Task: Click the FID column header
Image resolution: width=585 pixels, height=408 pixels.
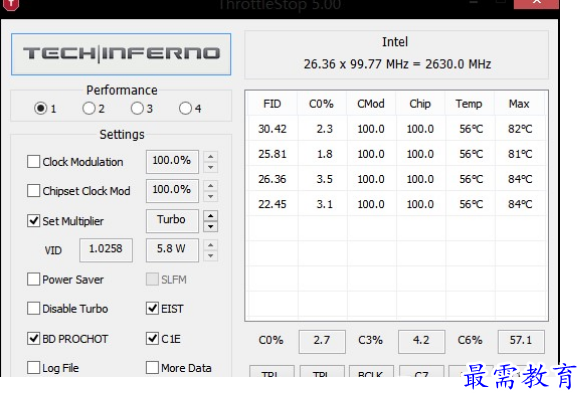Action: [272, 104]
